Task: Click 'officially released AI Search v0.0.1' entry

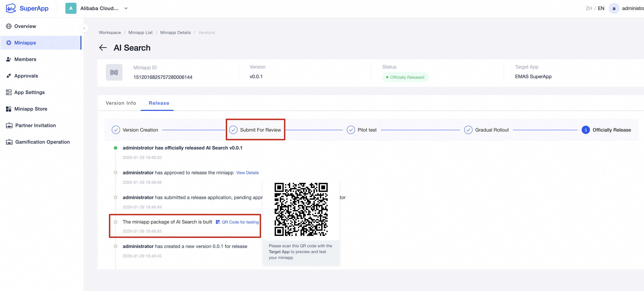Action: pyautogui.click(x=182, y=148)
